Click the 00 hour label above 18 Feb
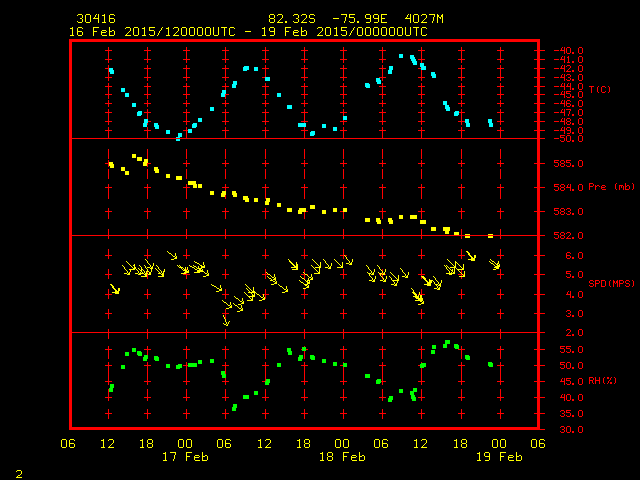640x480 pixels. pyautogui.click(x=342, y=444)
